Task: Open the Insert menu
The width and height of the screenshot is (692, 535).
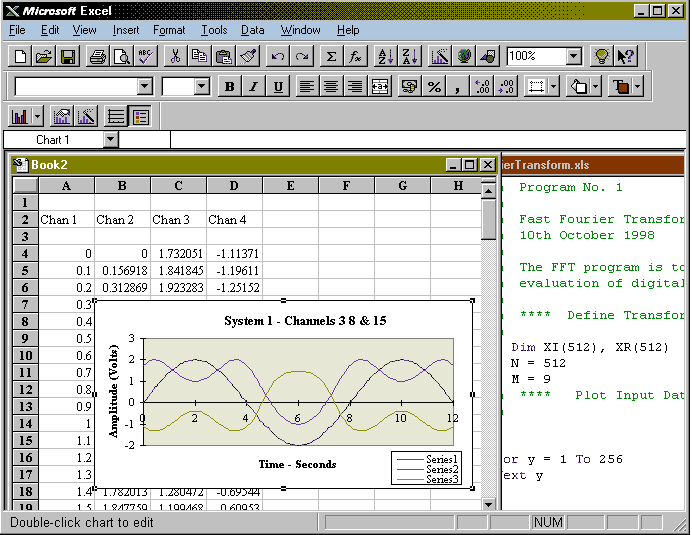Action: point(126,30)
